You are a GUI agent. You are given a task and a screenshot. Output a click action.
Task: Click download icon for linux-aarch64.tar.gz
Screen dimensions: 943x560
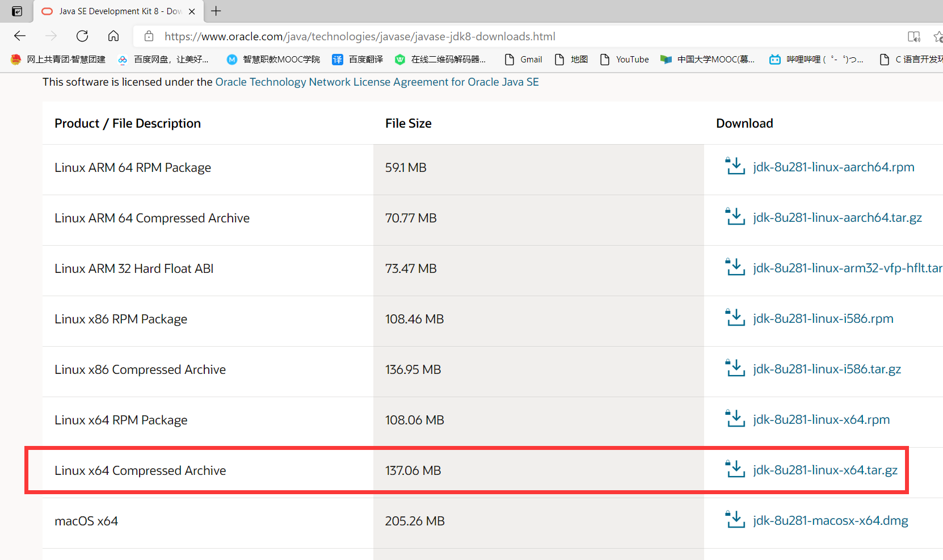(x=735, y=217)
